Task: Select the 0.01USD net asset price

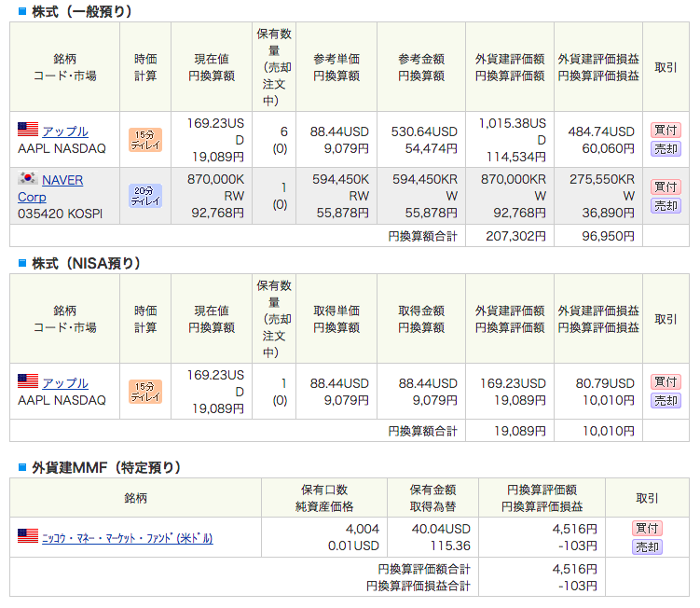Action: [x=353, y=546]
